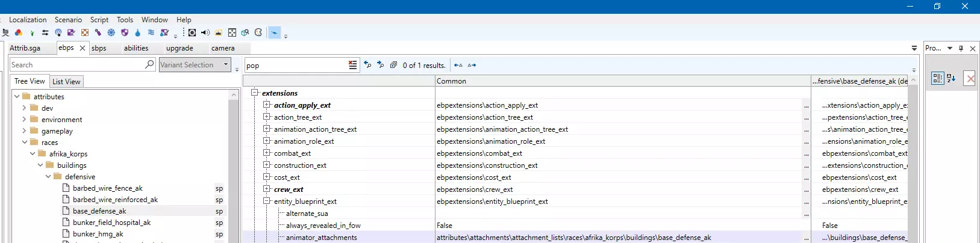Expand the combat_ext node
The image size is (980, 243).
[x=267, y=153]
